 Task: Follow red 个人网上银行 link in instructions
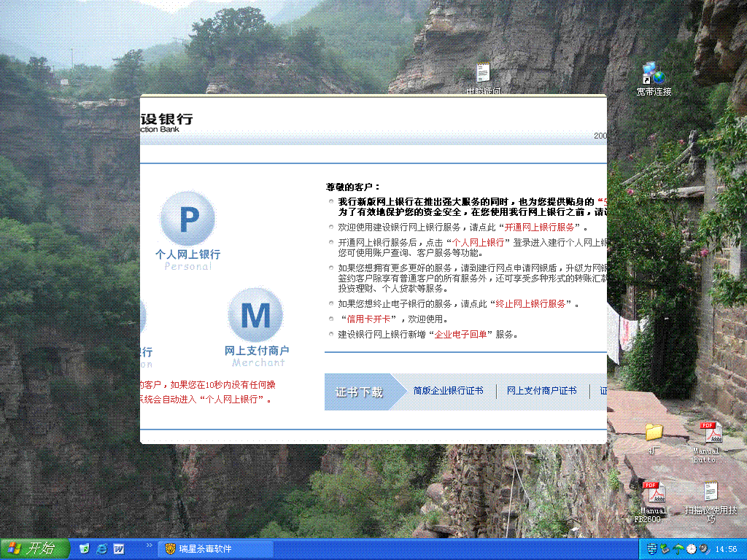(x=478, y=242)
